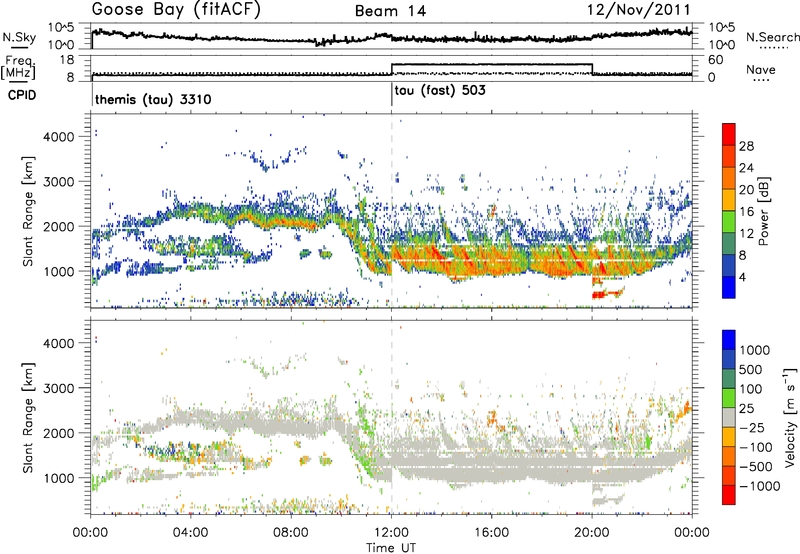Image resolution: width=800 pixels, height=554 pixels.
Task: Click the 'Slant Range [km]' label of the velocity panel
Action: coord(28,417)
